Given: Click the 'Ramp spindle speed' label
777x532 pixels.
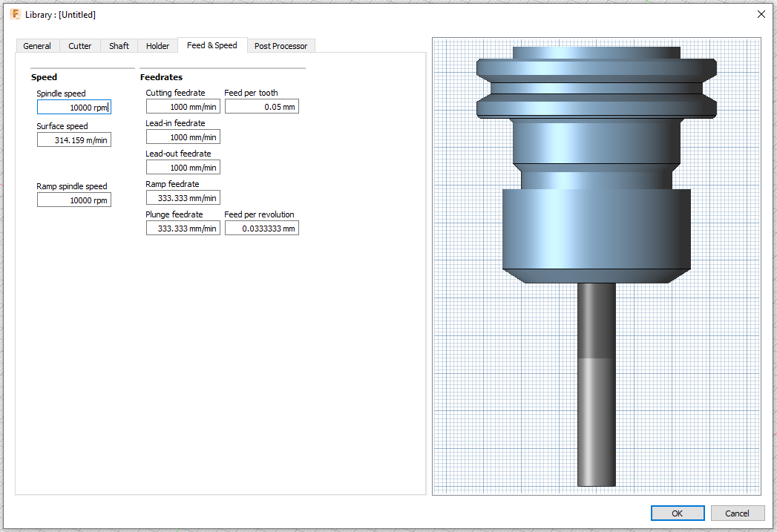Looking at the screenshot, I should tap(72, 186).
